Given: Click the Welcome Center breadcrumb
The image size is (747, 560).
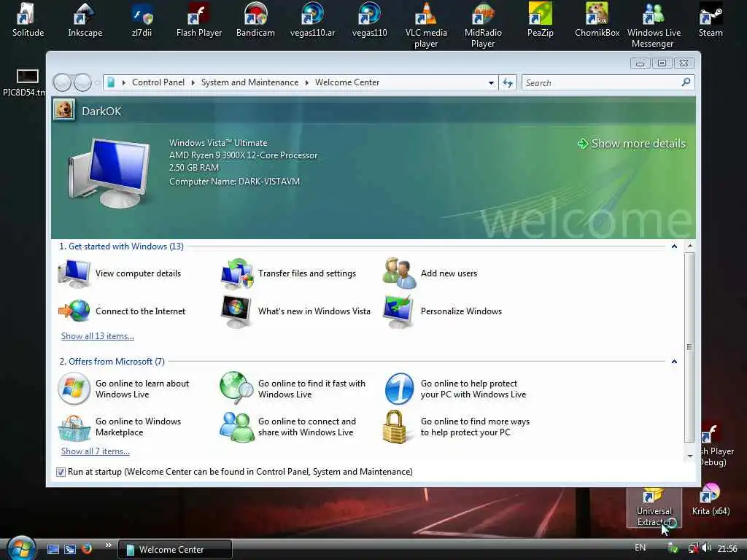Looking at the screenshot, I should [x=347, y=82].
